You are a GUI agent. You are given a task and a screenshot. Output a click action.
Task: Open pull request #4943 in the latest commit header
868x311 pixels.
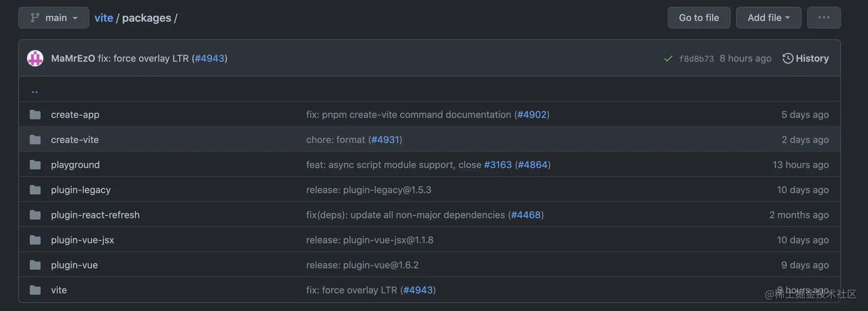pos(210,58)
